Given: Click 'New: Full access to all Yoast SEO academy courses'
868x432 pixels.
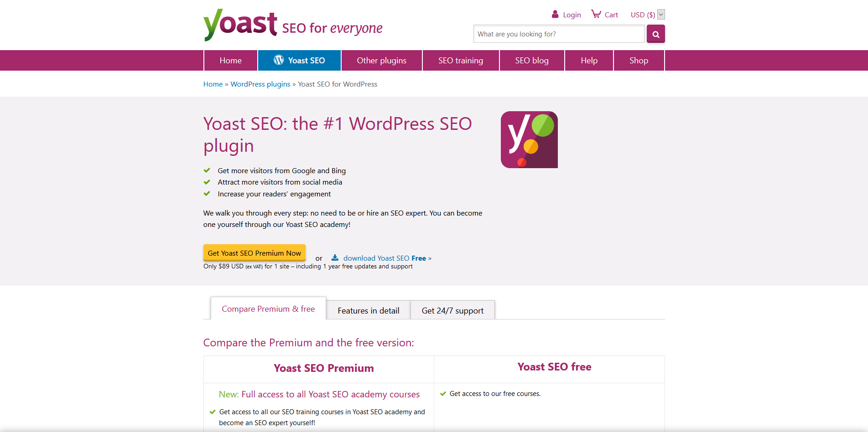Looking at the screenshot, I should [319, 394].
